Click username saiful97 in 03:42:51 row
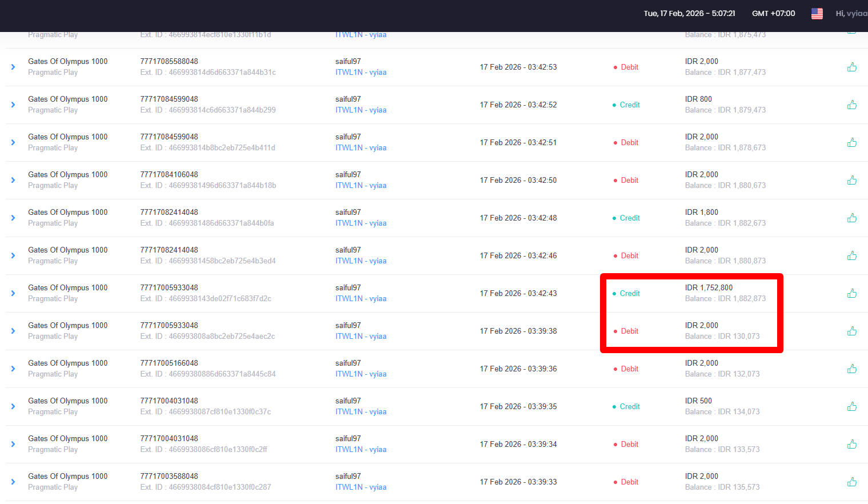 [x=348, y=137]
